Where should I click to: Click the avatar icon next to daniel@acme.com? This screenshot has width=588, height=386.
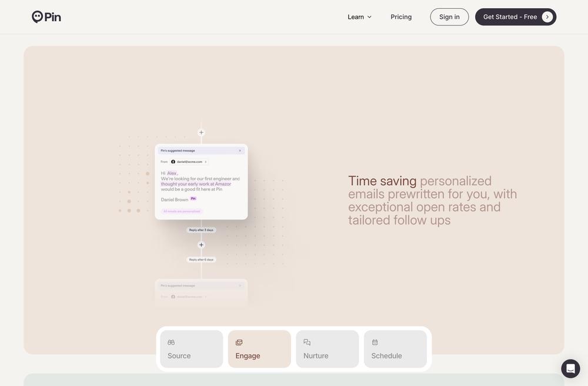pos(173,162)
